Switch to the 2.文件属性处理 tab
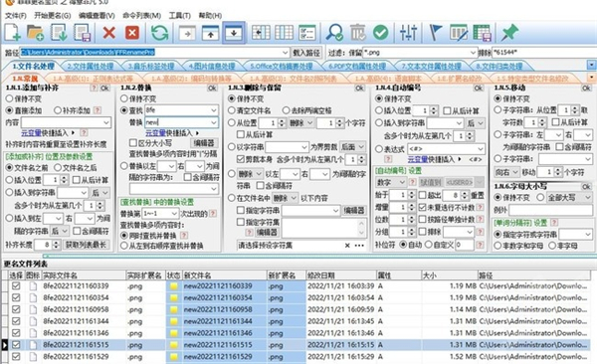 click(x=91, y=67)
